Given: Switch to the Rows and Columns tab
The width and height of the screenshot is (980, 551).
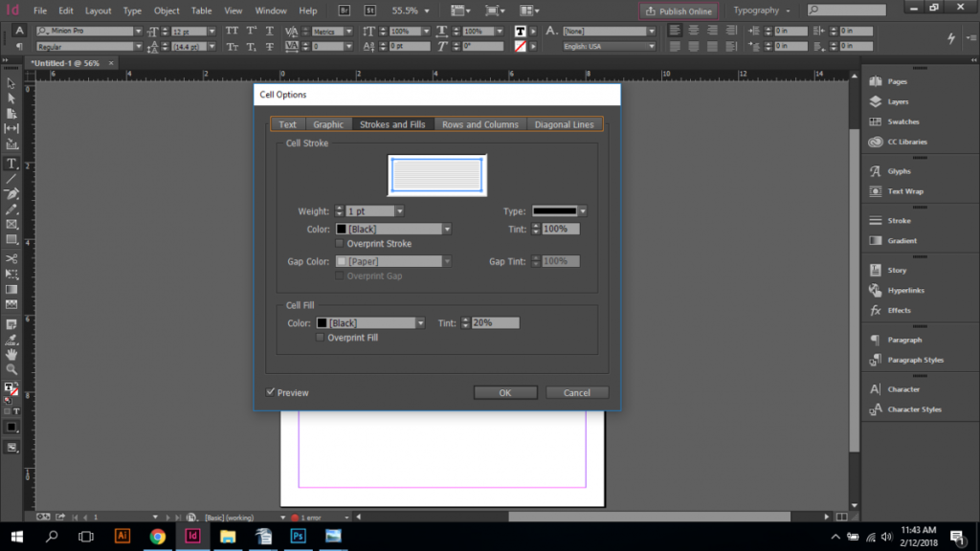Looking at the screenshot, I should (x=479, y=123).
